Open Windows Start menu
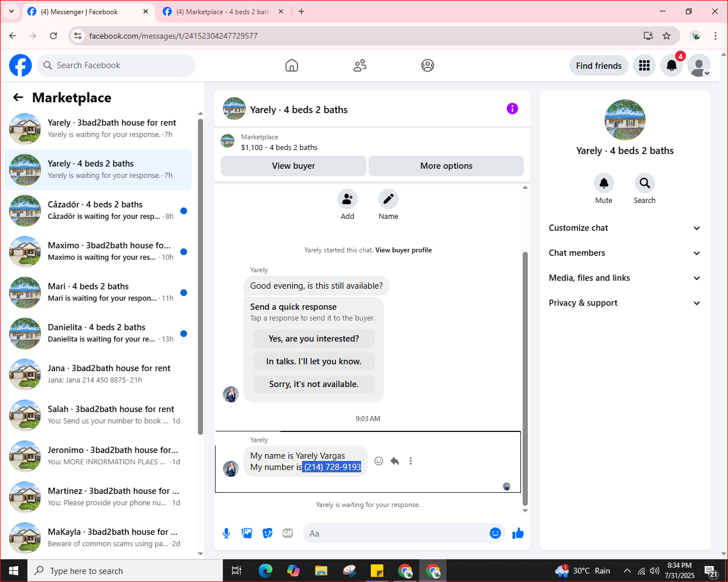The width and height of the screenshot is (728, 582). (14, 571)
